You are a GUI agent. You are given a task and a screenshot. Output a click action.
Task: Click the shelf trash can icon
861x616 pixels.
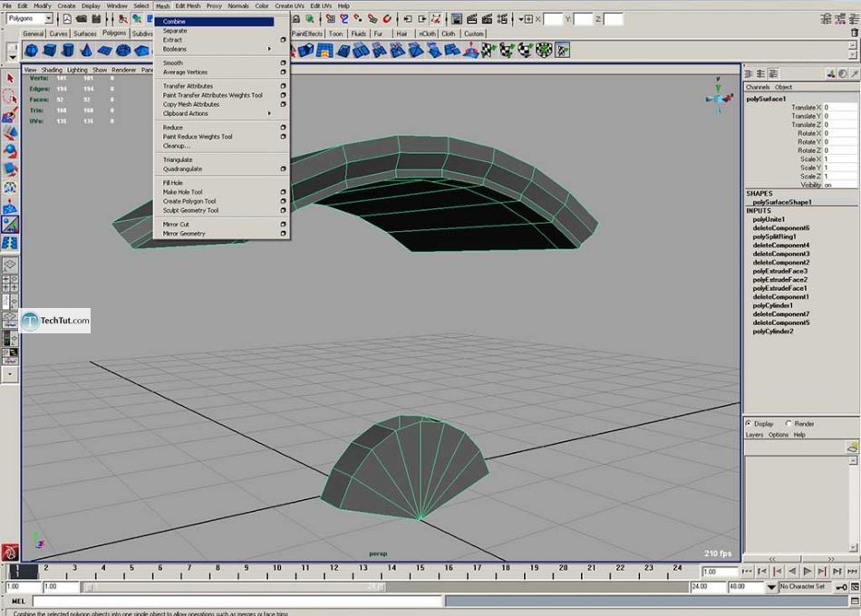(854, 34)
